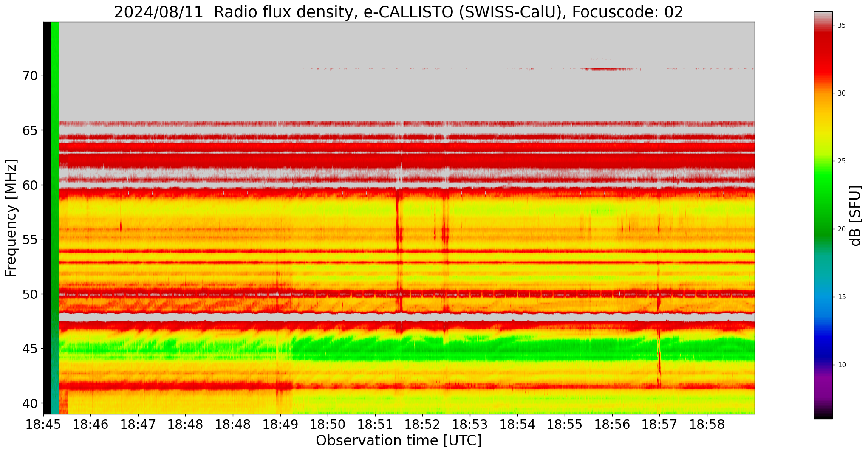Click the green region of the colorbar
Screen dimensions: 868x453
(x=823, y=204)
